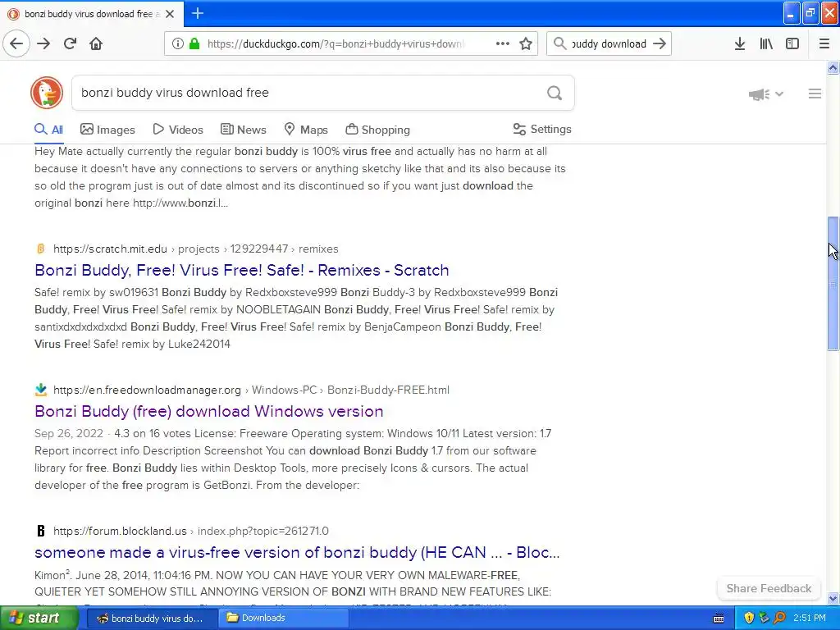Viewport: 840px width, 630px height.
Task: Click the en.freedownloadmanager.org result URL
Action: (x=251, y=390)
